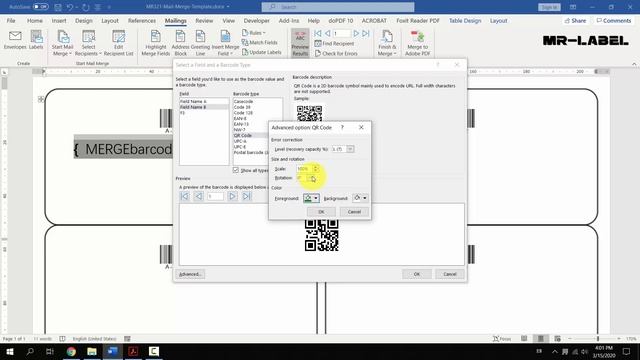Viewport: 640px width, 360px height.
Task: Click Focus mode in status bar
Action: click(502, 338)
